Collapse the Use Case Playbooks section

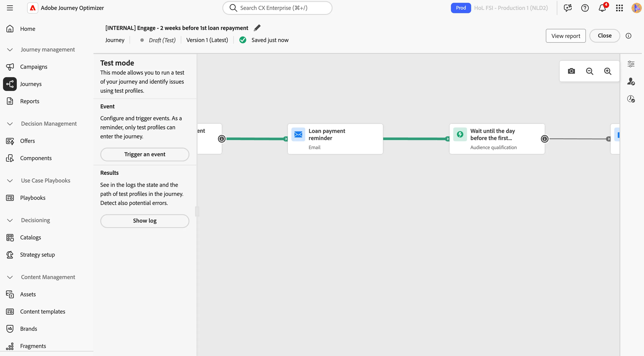10,181
